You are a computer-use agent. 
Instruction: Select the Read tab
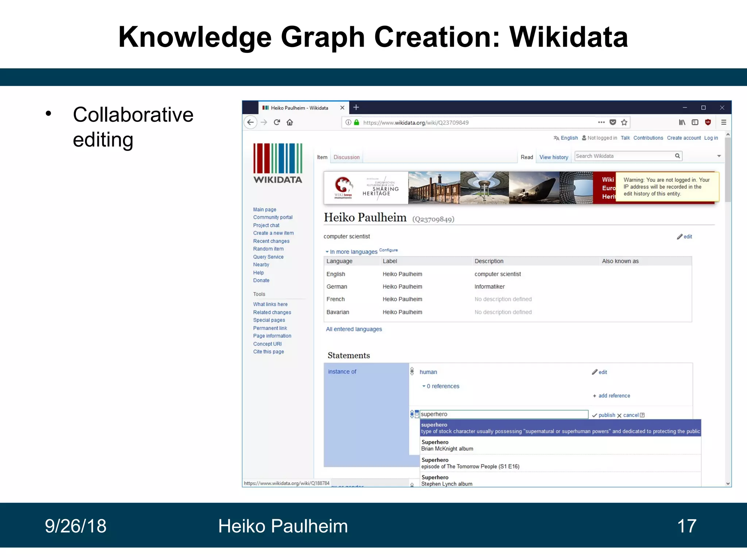pos(527,157)
